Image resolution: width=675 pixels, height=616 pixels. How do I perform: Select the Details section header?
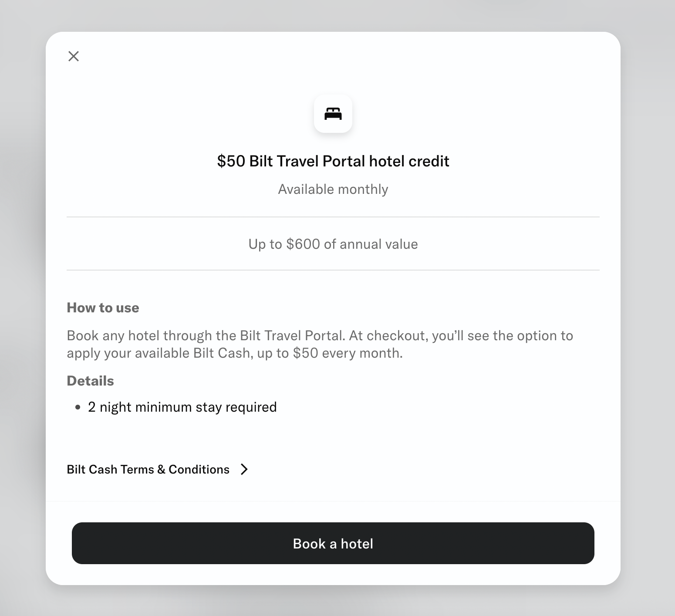click(x=90, y=380)
